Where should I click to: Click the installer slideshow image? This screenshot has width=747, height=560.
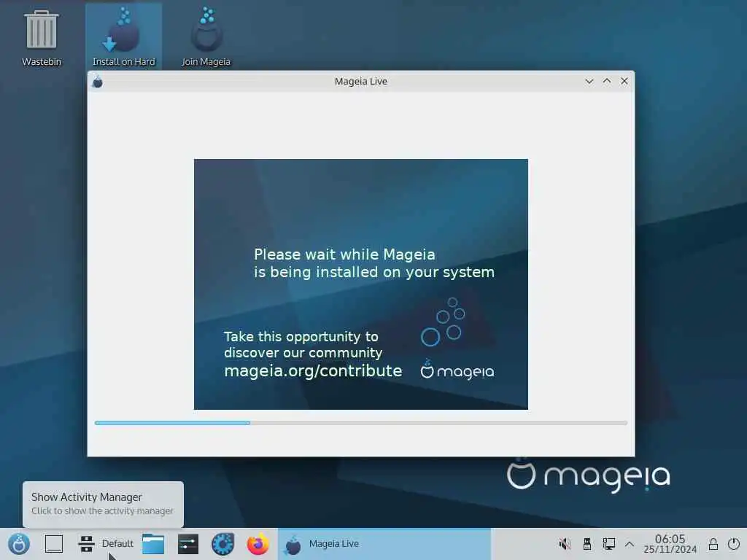(361, 284)
